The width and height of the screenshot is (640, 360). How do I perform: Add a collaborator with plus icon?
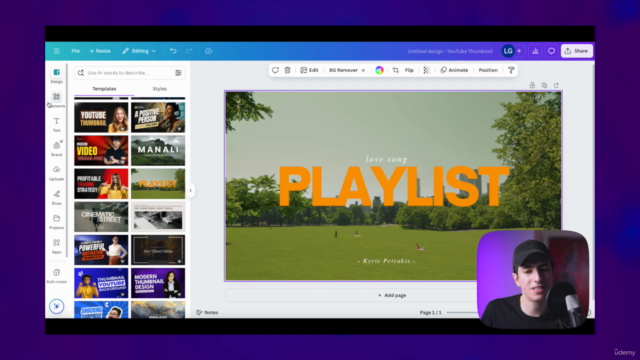click(x=519, y=51)
